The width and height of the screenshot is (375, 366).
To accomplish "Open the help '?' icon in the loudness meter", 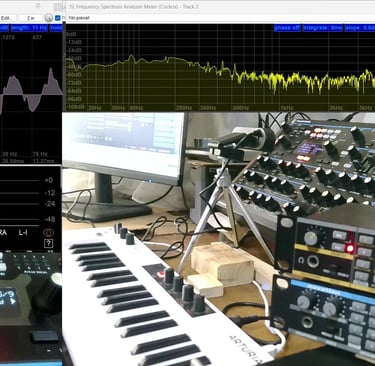I will (49, 243).
